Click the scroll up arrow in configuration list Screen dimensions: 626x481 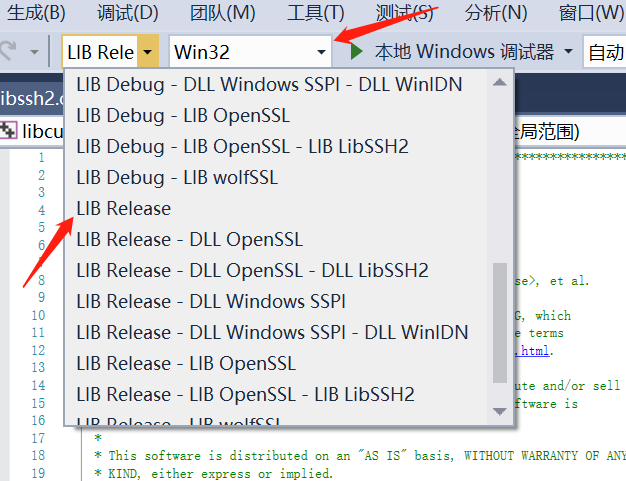[500, 83]
